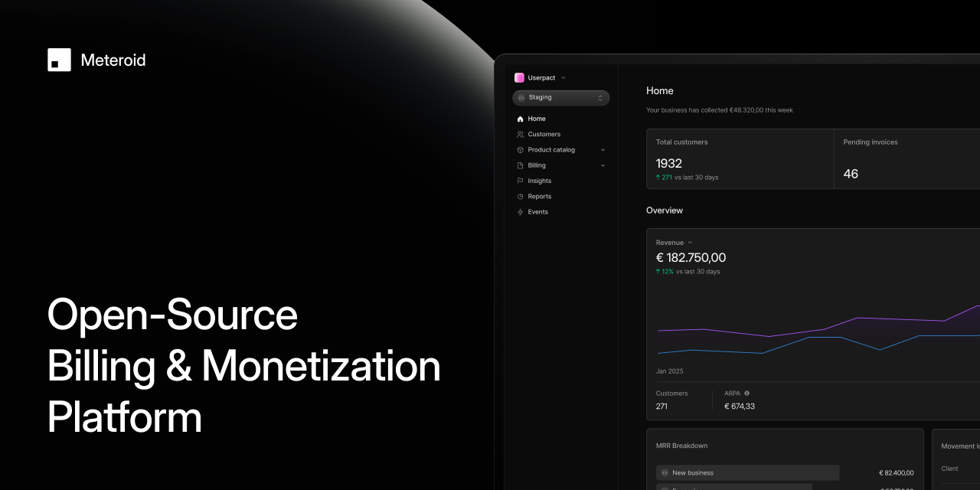Click the '€ 82.400,00' amount
980x490 pixels.
[x=897, y=473]
